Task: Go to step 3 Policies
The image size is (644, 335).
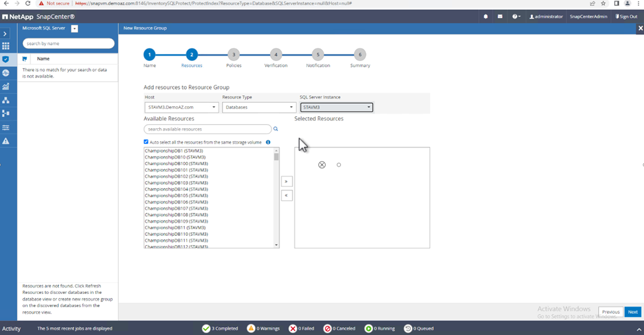Action: [234, 55]
